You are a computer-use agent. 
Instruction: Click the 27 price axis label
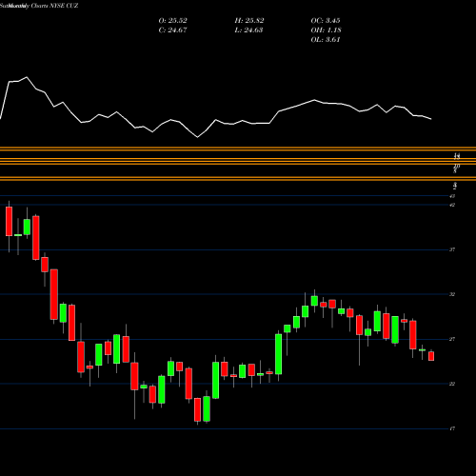[x=452, y=339]
